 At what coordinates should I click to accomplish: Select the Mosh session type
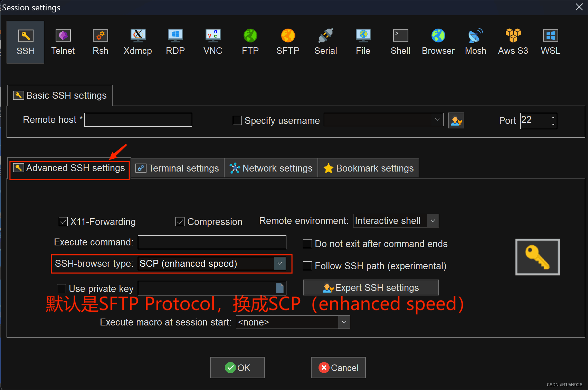476,42
